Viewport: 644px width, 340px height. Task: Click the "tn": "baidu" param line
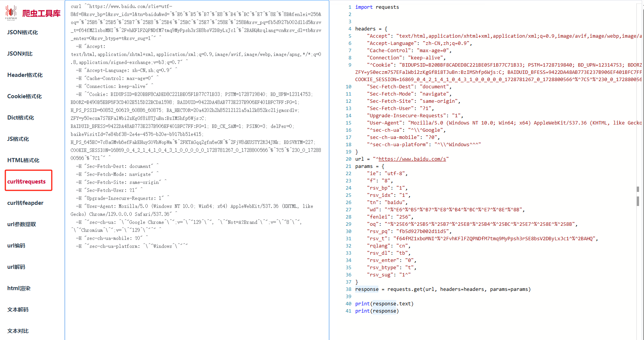click(387, 203)
